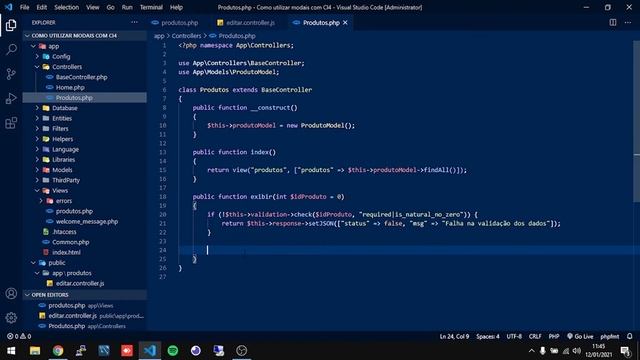Start Go Live server

click(x=580, y=336)
